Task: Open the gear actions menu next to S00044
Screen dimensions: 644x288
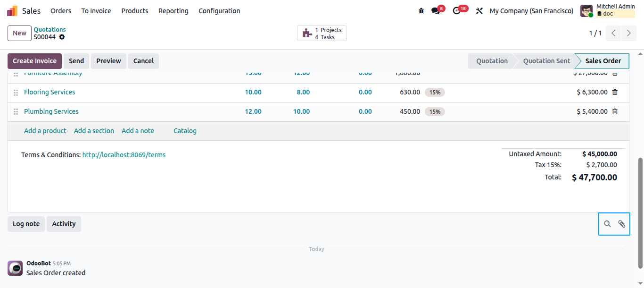Action: 62,37
